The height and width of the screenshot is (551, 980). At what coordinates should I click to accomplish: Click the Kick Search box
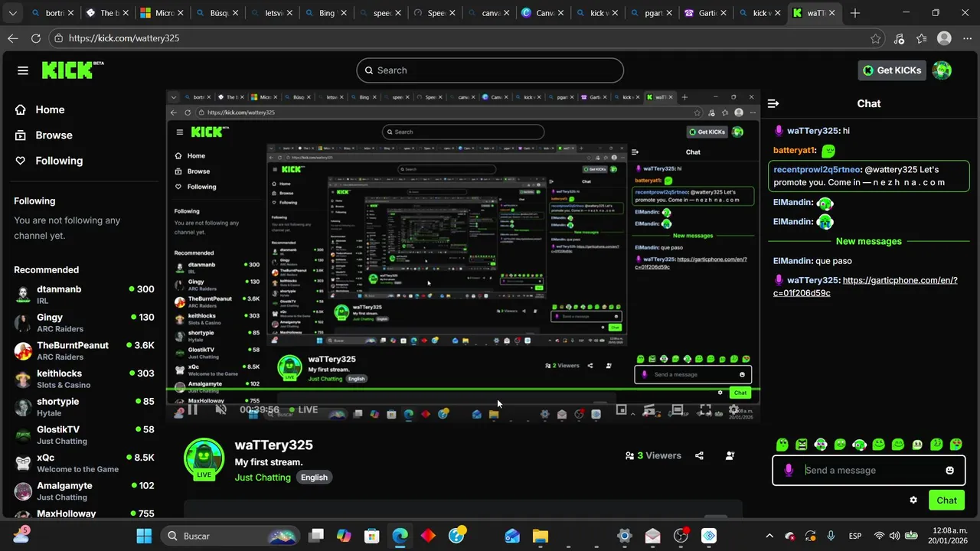coord(490,70)
